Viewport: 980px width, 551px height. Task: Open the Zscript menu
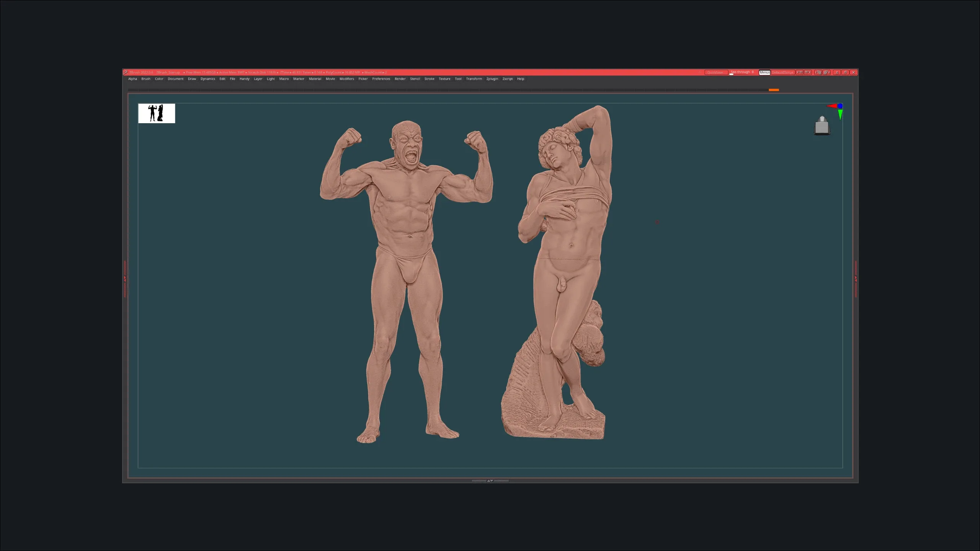pyautogui.click(x=508, y=79)
